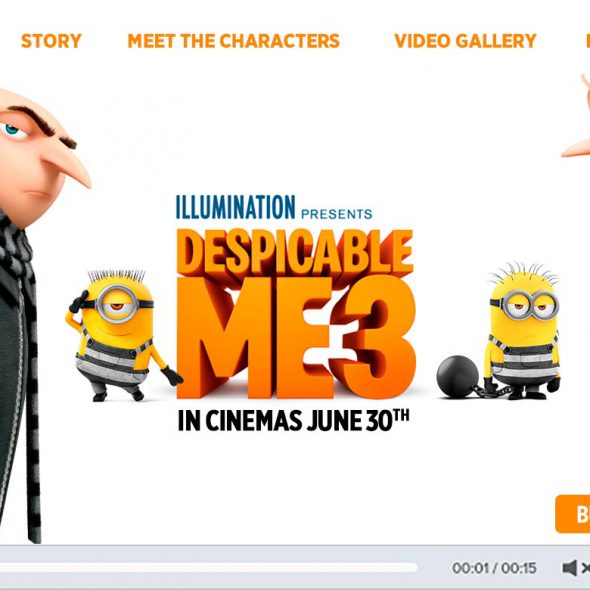Image resolution: width=590 pixels, height=590 pixels.
Task: Click the black ball and chain
Action: pos(461,377)
